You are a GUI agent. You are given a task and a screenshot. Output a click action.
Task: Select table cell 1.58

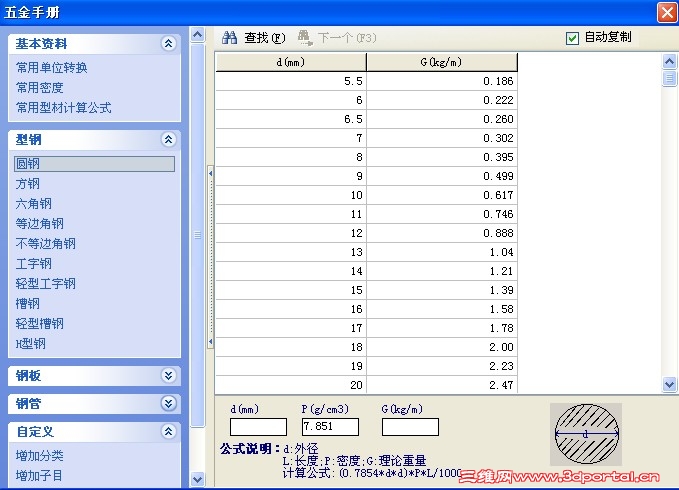442,309
